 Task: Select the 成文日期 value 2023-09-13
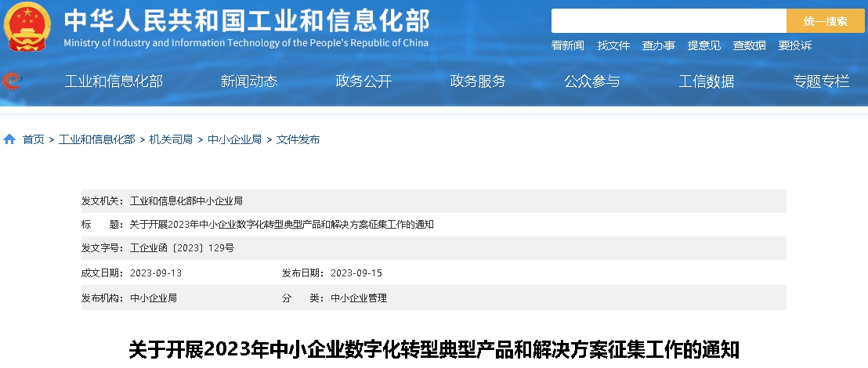[x=156, y=272]
